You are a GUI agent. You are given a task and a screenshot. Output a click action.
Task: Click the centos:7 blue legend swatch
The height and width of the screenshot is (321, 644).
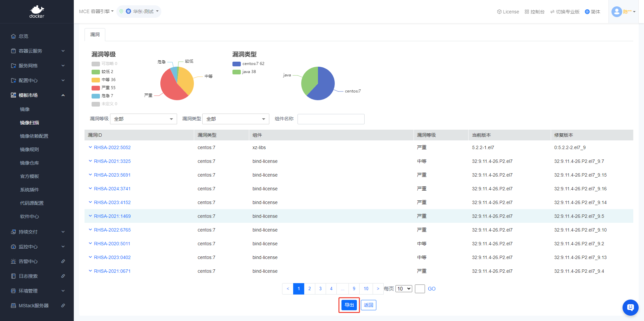pos(236,64)
